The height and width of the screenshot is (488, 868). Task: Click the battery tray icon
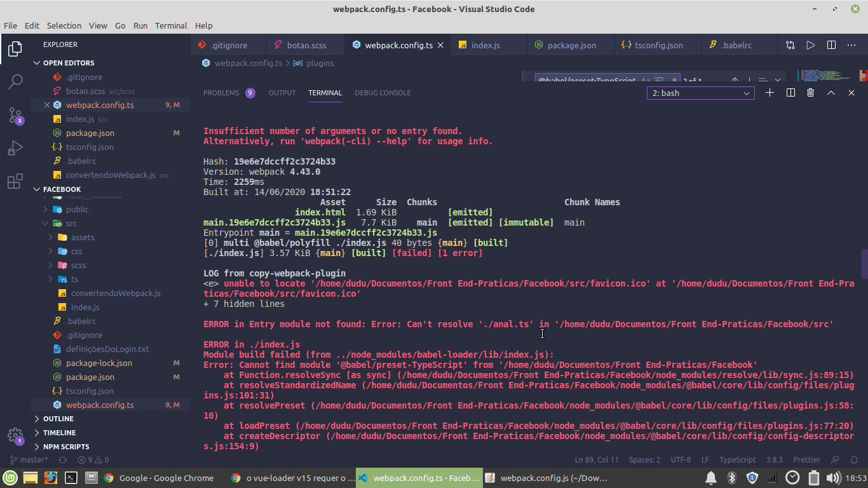pyautogui.click(x=813, y=478)
